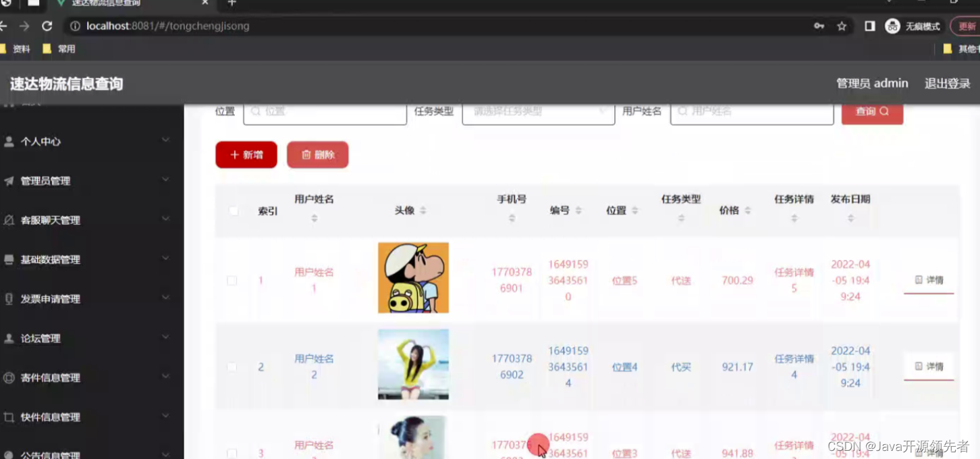The width and height of the screenshot is (980, 459).
Task: Expand the 客服聊天管理 menu chevron
Action: [x=165, y=219]
